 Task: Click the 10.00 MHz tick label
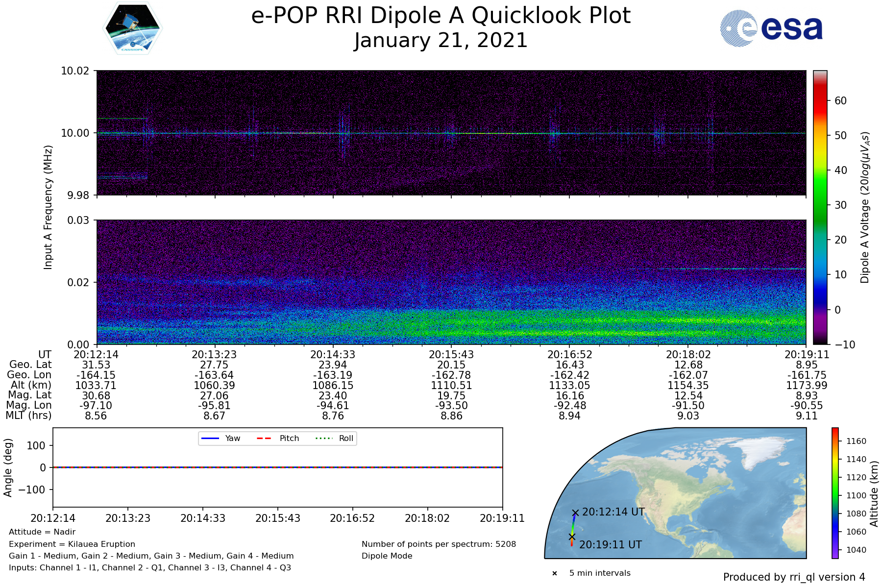(x=75, y=133)
